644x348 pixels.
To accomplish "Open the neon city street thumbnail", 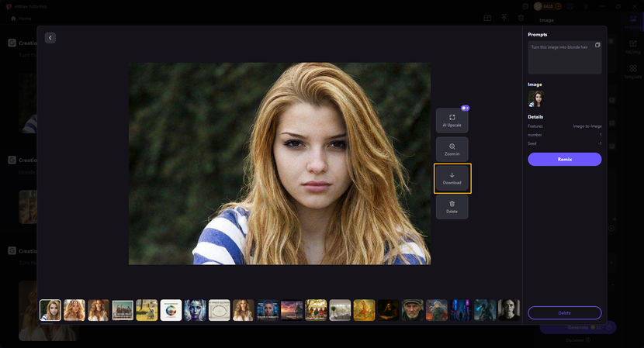I will pyautogui.click(x=461, y=310).
